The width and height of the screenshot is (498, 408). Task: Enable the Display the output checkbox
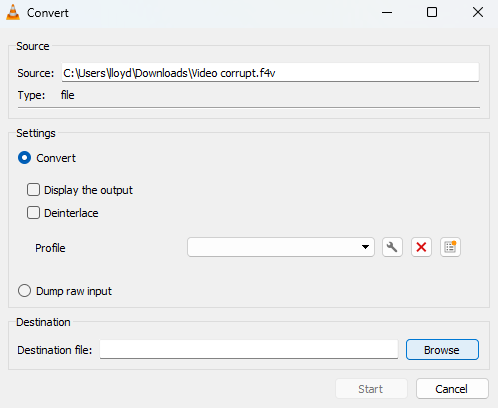33,190
